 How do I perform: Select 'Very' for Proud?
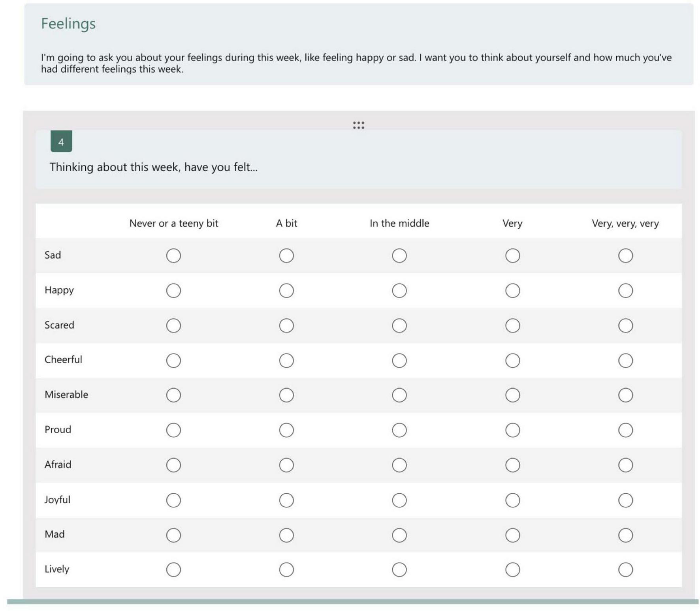pyautogui.click(x=512, y=430)
